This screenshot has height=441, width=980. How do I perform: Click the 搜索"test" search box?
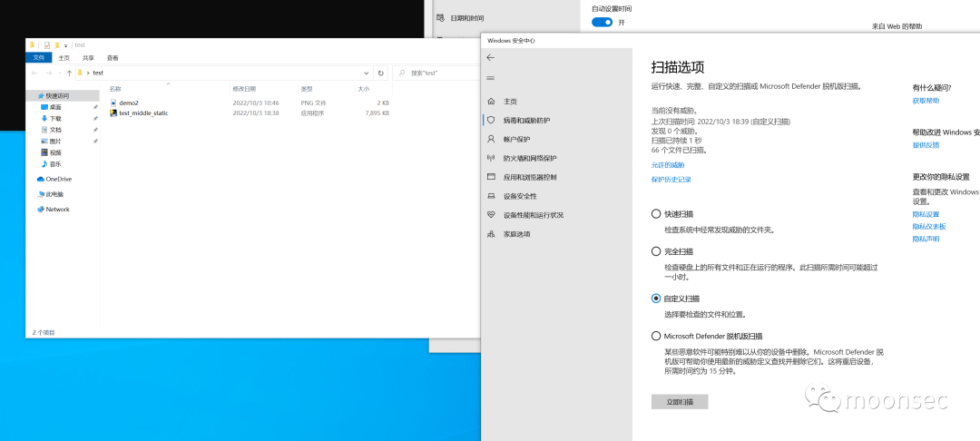click(436, 73)
